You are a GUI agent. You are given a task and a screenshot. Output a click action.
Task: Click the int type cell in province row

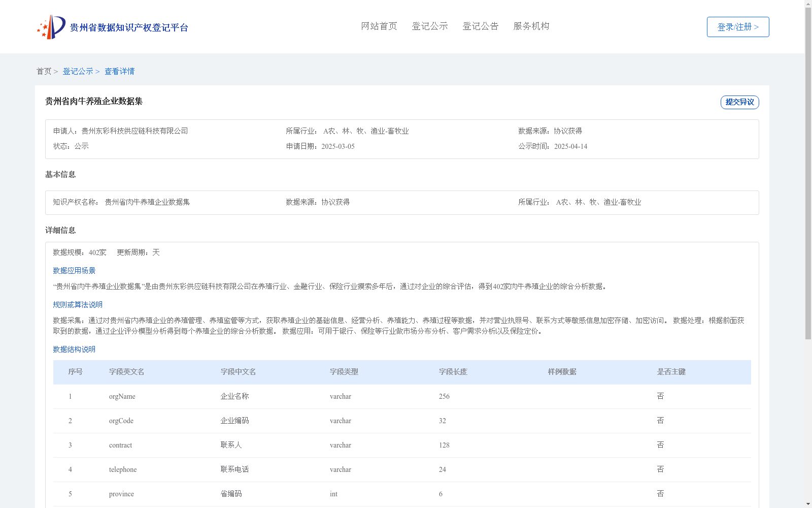coord(333,494)
